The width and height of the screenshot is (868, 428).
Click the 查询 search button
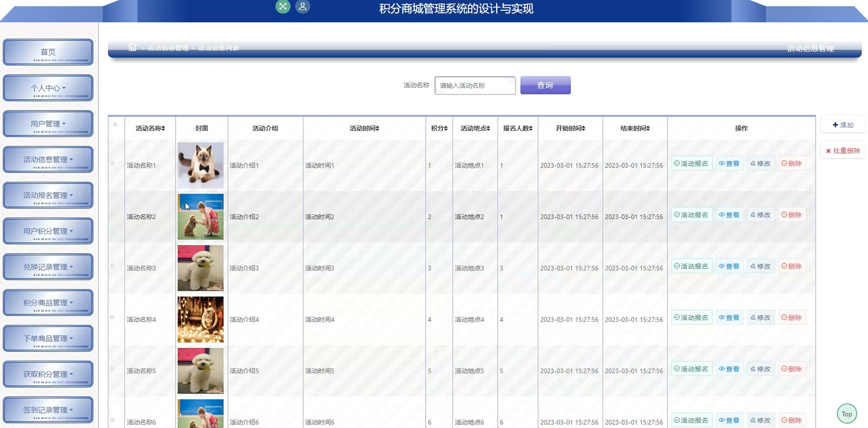(x=545, y=85)
